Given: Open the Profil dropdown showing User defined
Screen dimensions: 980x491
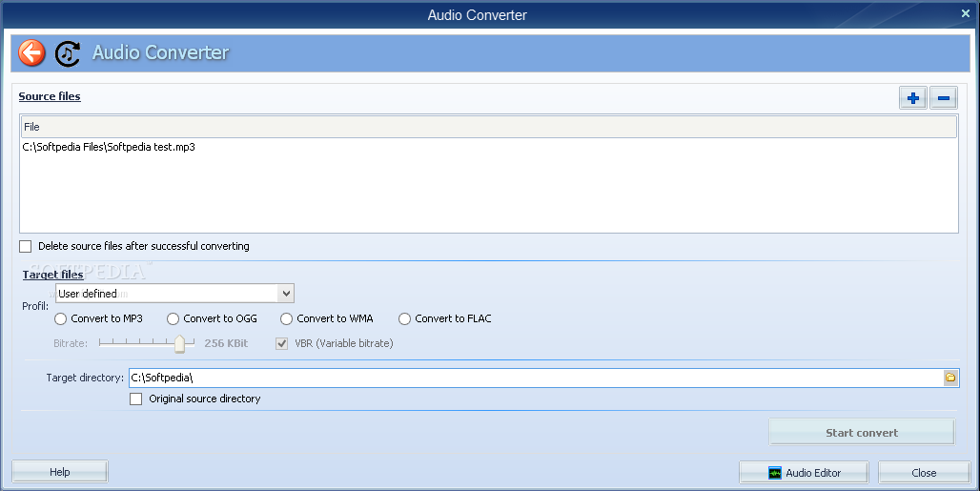Looking at the screenshot, I should pyautogui.click(x=174, y=293).
